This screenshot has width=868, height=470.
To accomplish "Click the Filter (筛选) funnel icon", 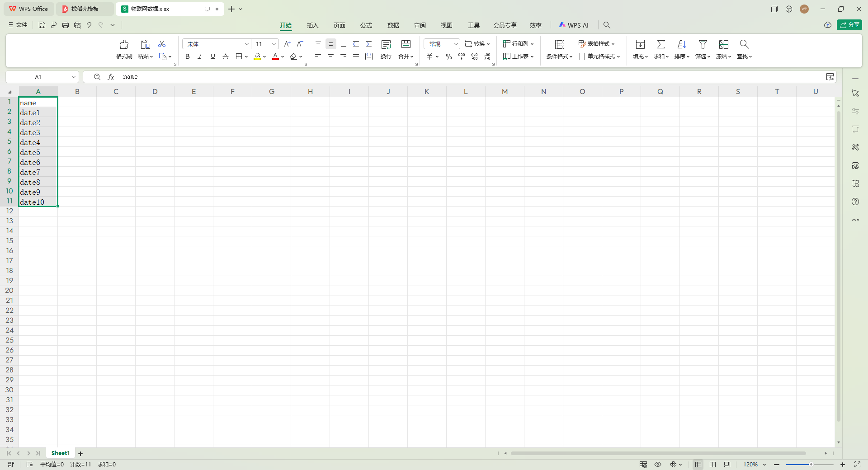I will tap(703, 44).
